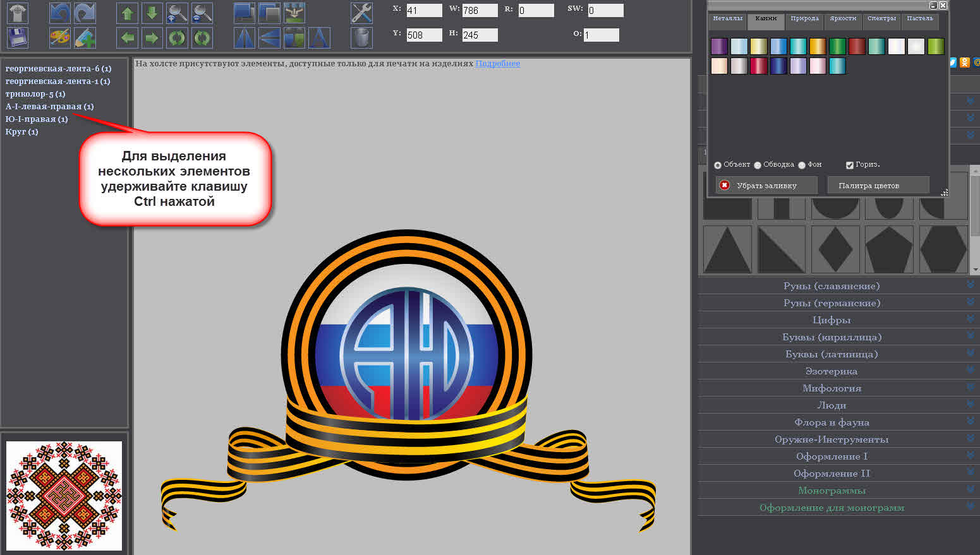Open the paint palette tool
Image resolution: width=980 pixels, height=555 pixels.
pyautogui.click(x=60, y=38)
